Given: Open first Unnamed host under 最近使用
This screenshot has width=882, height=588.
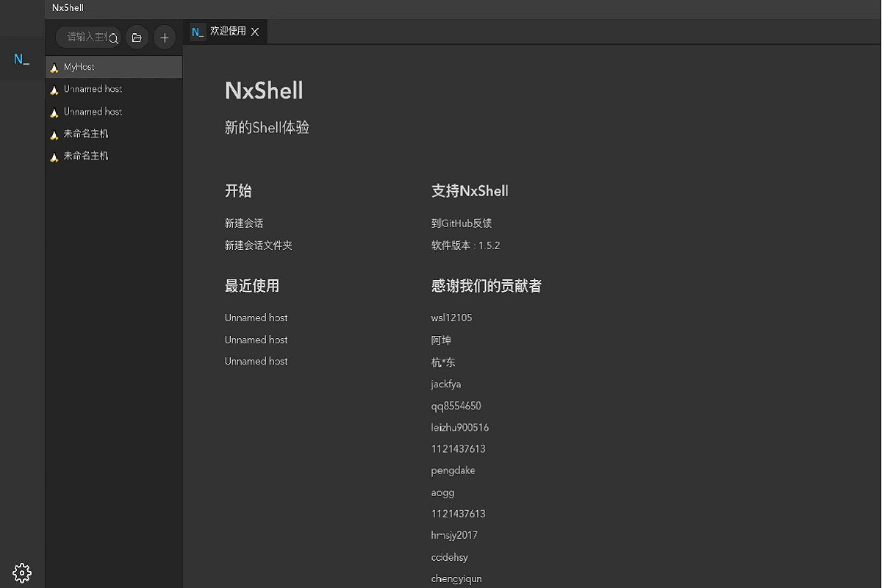Looking at the screenshot, I should click(256, 318).
